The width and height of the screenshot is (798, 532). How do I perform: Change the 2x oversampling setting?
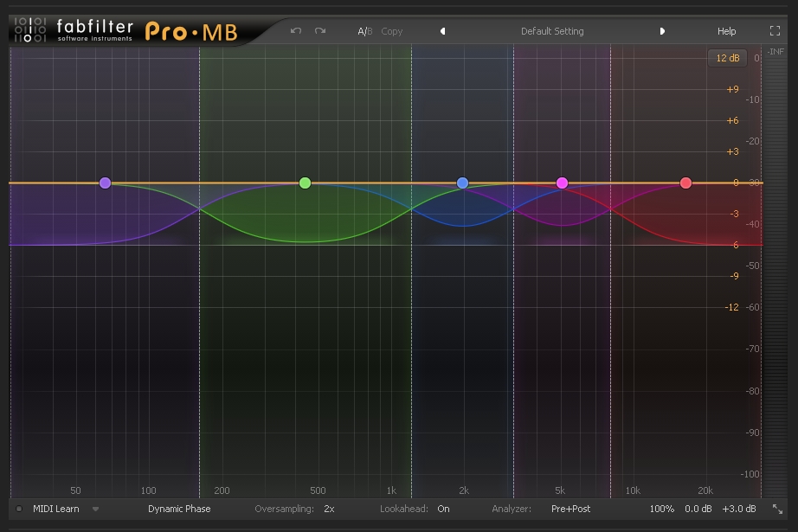[x=329, y=509]
